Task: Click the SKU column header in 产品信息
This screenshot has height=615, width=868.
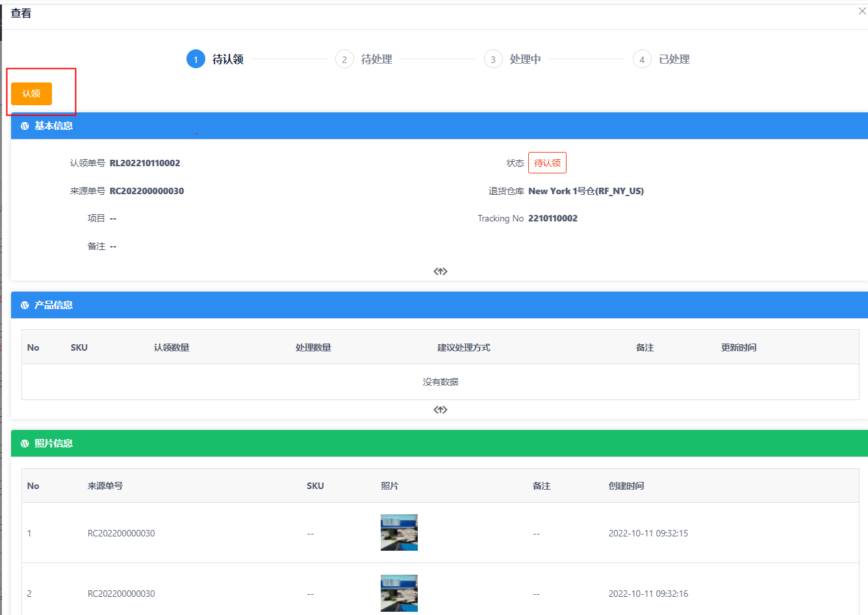Action: coord(79,347)
